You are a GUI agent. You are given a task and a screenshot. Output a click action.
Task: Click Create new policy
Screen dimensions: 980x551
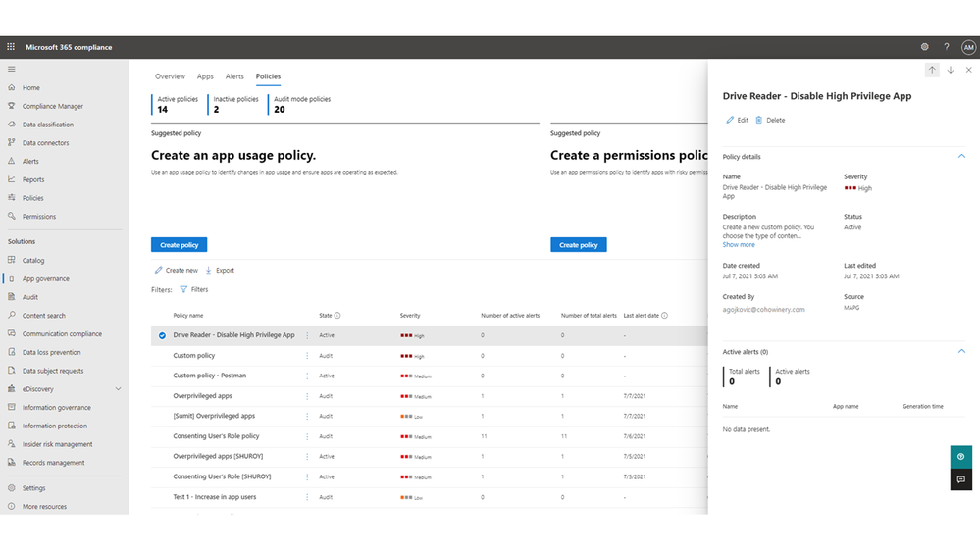[x=177, y=271]
